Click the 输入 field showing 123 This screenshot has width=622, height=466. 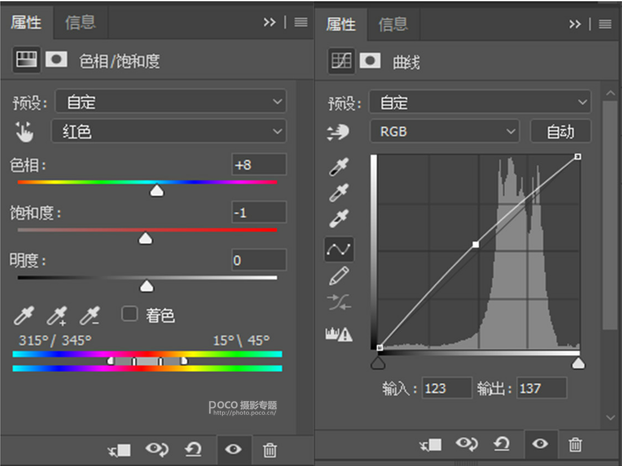[447, 388]
